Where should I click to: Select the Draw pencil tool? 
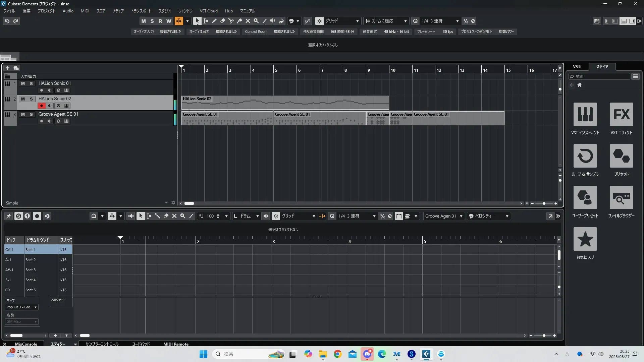click(x=214, y=21)
